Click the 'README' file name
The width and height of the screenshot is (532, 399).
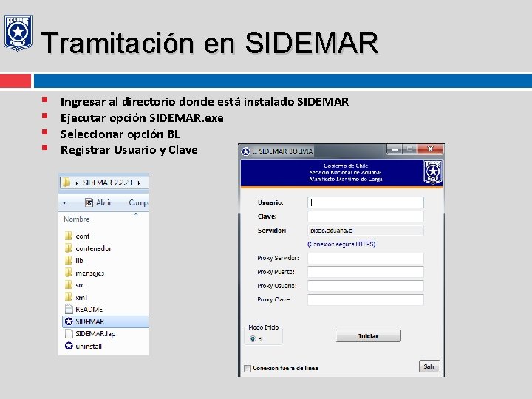[89, 310]
